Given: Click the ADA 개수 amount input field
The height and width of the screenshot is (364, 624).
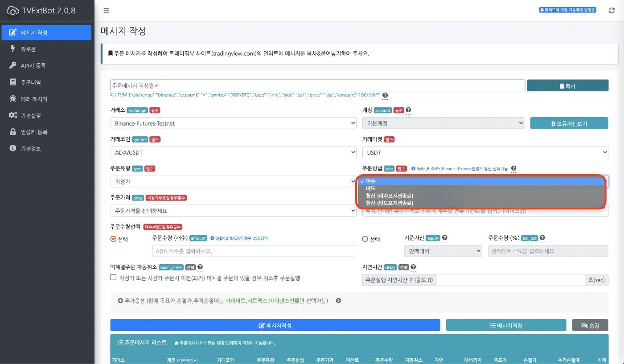Looking at the screenshot, I should coord(254,251).
